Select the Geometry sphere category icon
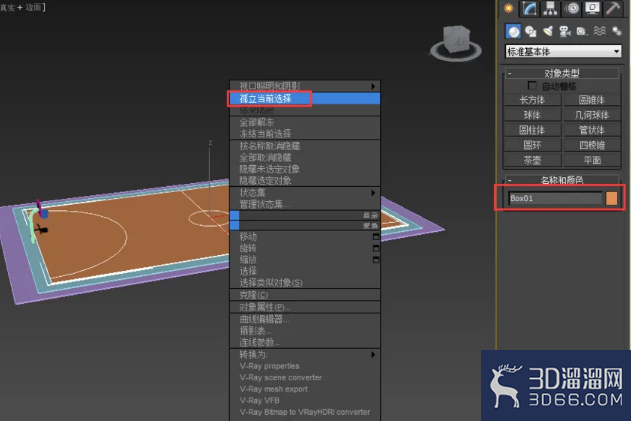 pyautogui.click(x=513, y=31)
